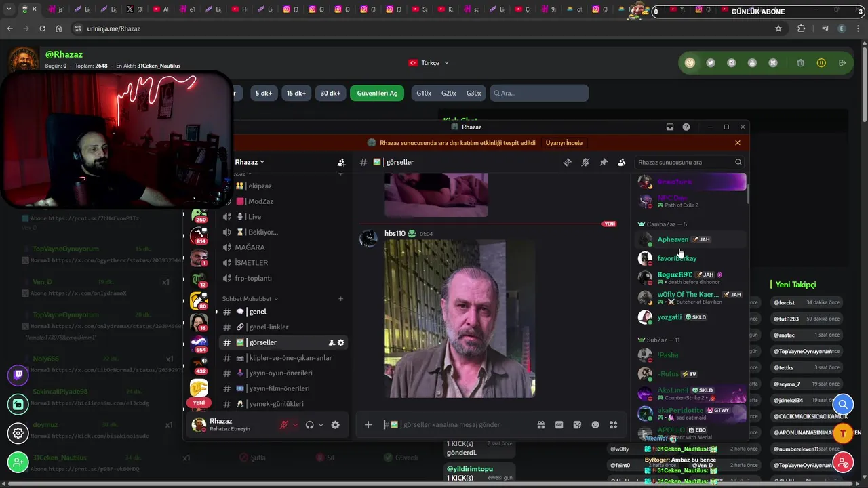Screen dimensions: 868x488
Task: Click the Güvenlileri Aç green button
Action: point(377,93)
